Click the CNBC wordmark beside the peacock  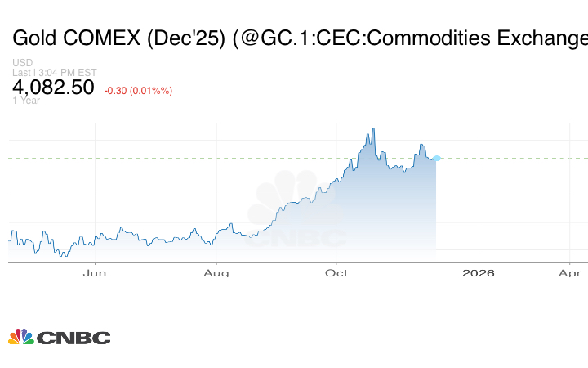(x=73, y=337)
